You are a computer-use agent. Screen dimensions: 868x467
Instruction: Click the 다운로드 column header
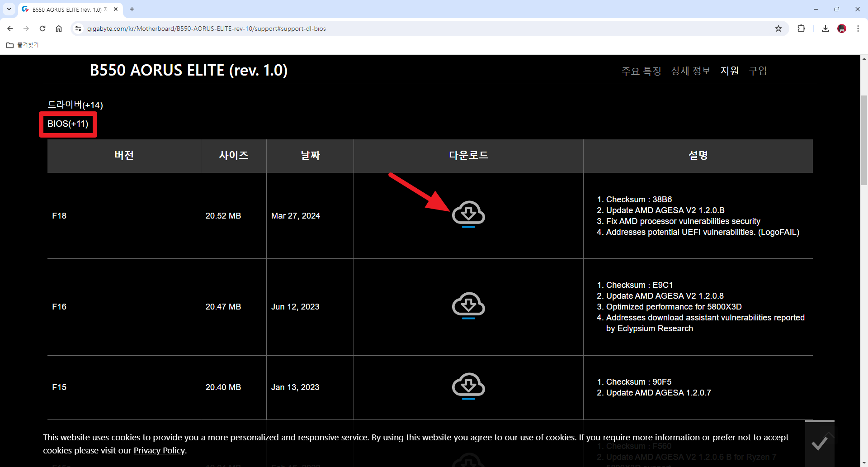coord(468,155)
